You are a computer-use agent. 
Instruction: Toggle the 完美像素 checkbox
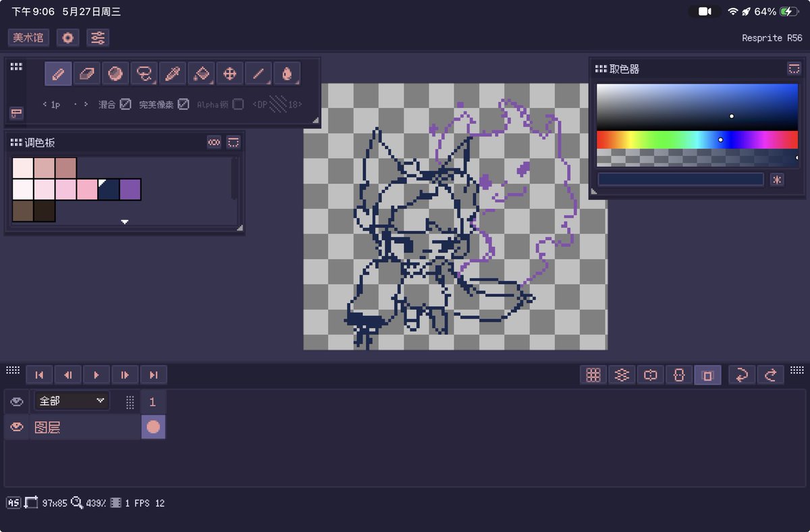[183, 105]
